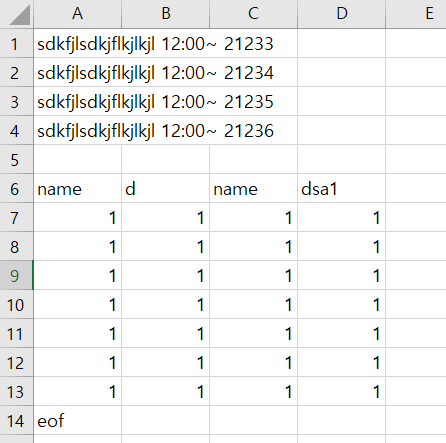Select row 7 header
446x443 pixels.
[x=17, y=218]
